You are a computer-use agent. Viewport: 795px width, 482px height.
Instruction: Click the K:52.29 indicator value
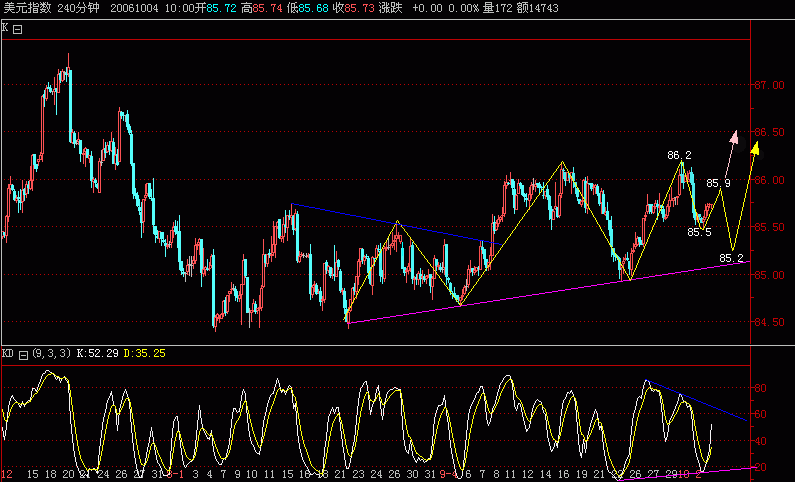[x=97, y=353]
